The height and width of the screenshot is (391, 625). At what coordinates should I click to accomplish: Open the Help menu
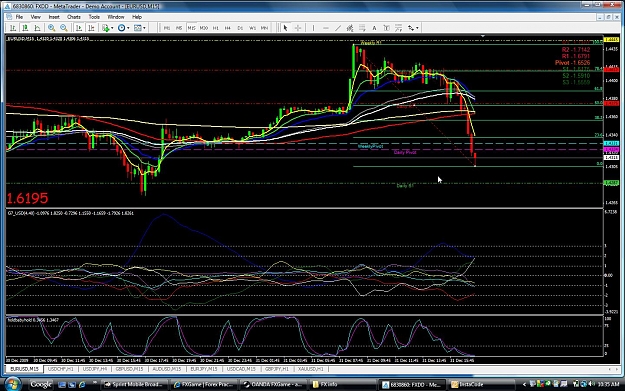coord(137,17)
